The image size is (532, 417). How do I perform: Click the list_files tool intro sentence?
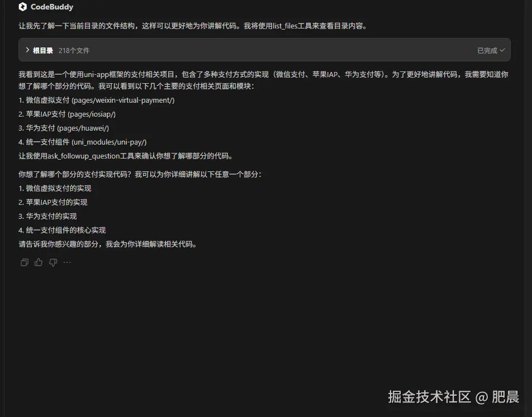[x=193, y=26]
